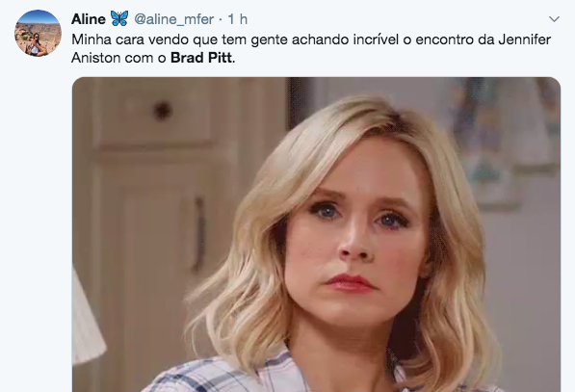
Task: Click the word Jennifer in the tweet
Action: coord(524,39)
